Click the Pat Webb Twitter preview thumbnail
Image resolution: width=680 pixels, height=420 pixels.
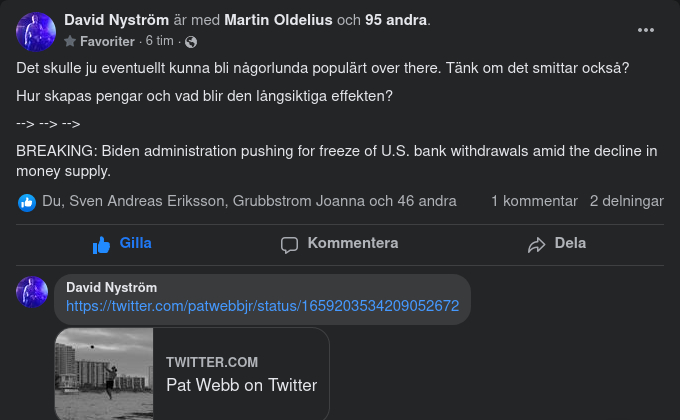pos(104,374)
